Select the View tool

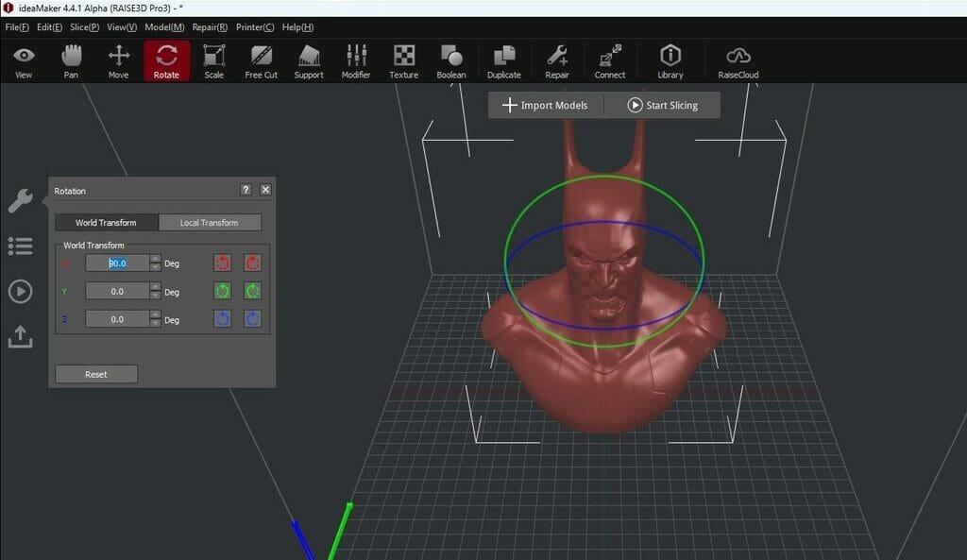tap(24, 61)
